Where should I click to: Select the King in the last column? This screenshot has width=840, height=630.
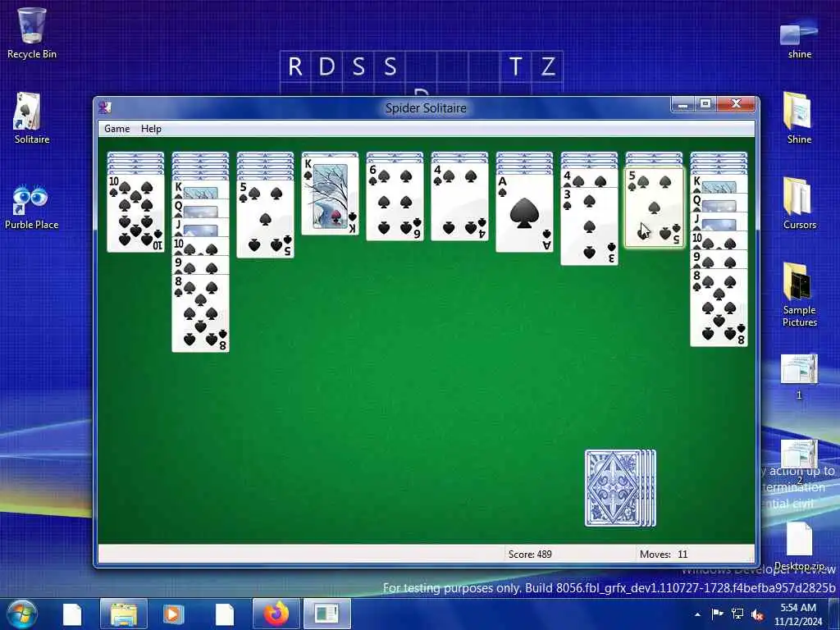[719, 184]
